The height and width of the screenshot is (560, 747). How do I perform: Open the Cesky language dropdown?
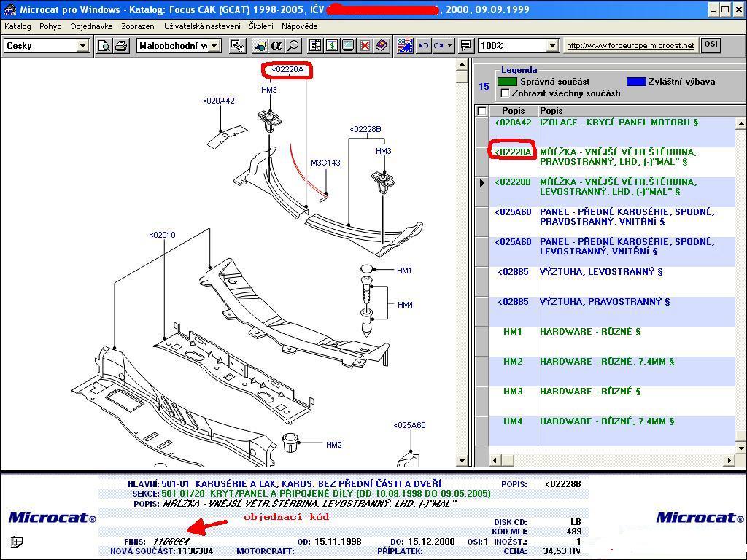click(x=82, y=46)
